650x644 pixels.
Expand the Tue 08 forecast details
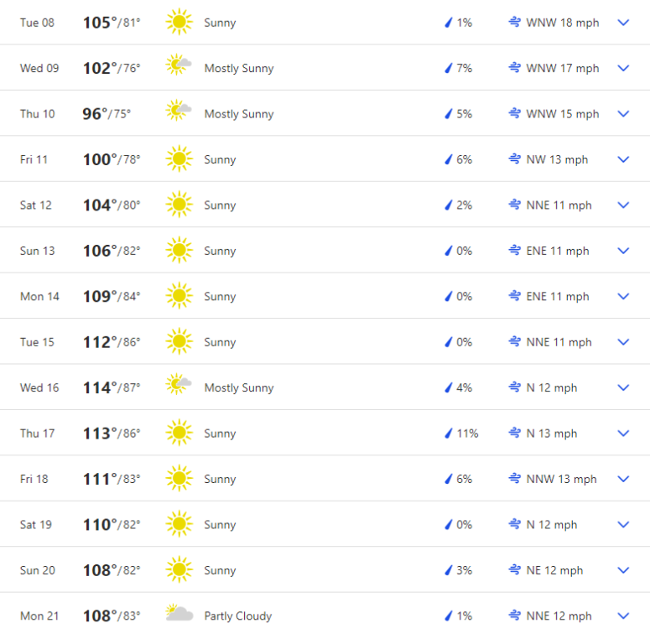(x=623, y=23)
